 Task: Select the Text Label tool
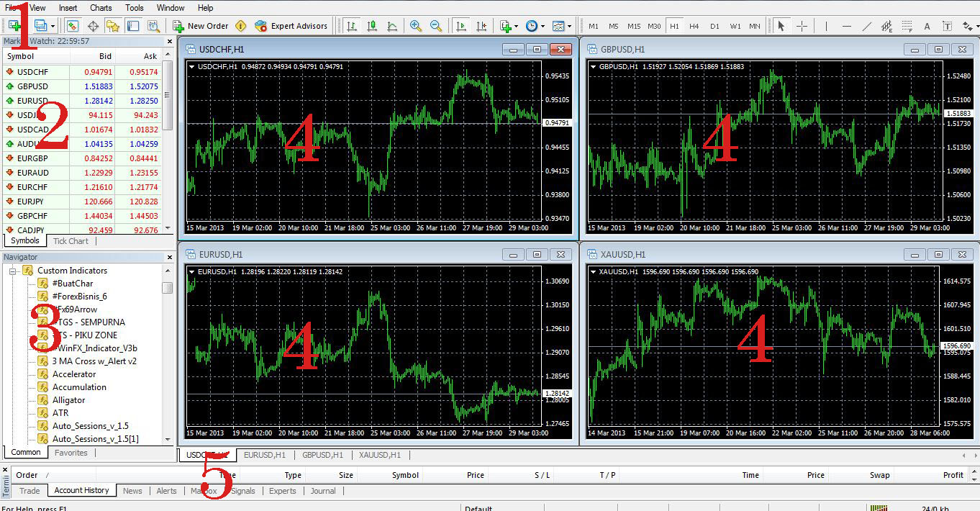coord(947,26)
